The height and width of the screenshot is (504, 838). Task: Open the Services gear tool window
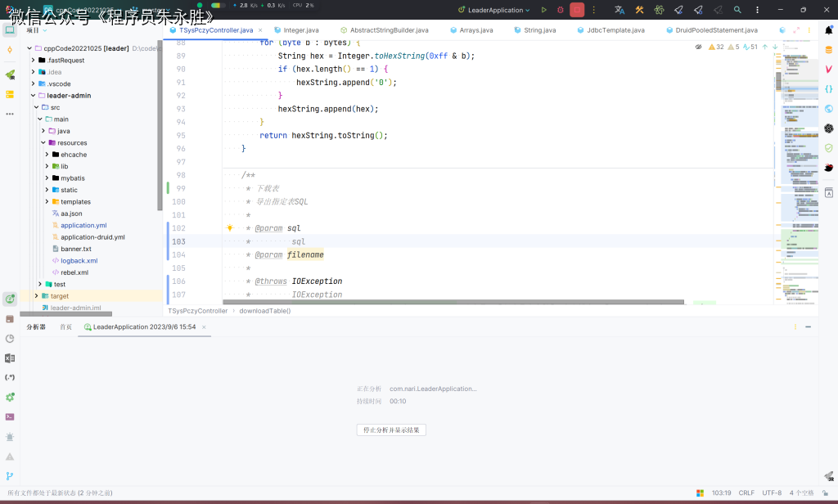10,397
